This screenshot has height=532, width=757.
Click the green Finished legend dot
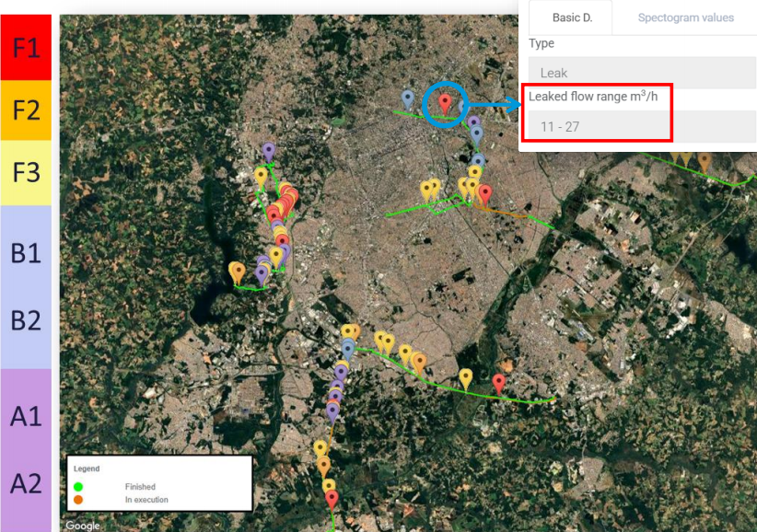tap(78, 487)
